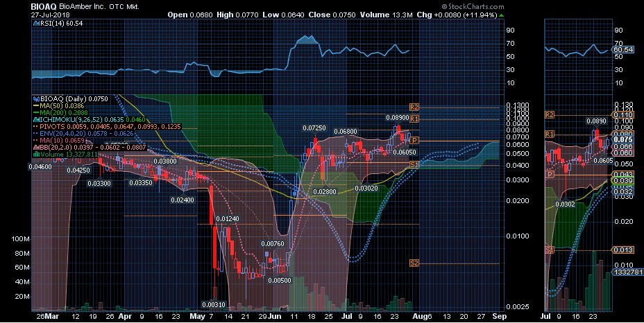
Task: Click the green up-triangle change indicator
Action: coord(501,15)
